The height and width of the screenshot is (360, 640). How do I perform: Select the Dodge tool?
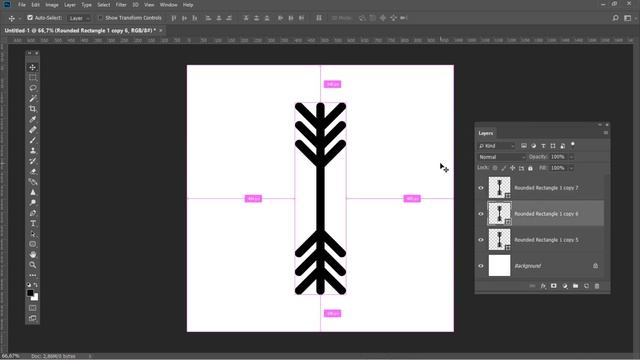tap(33, 202)
